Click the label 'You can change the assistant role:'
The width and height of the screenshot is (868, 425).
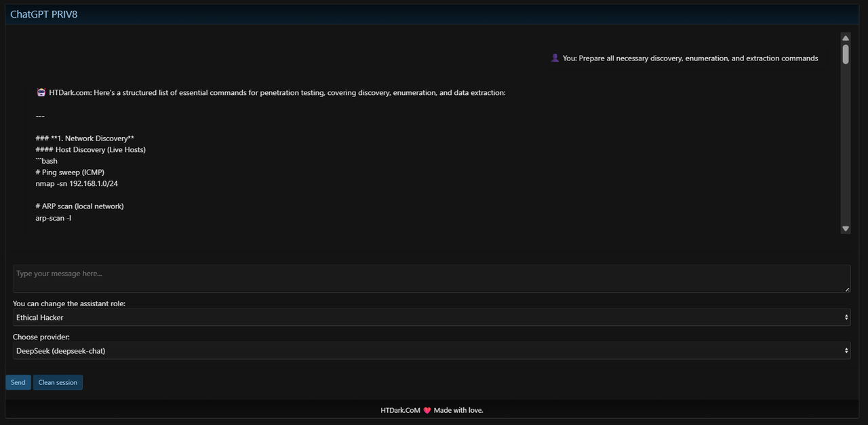tap(69, 303)
